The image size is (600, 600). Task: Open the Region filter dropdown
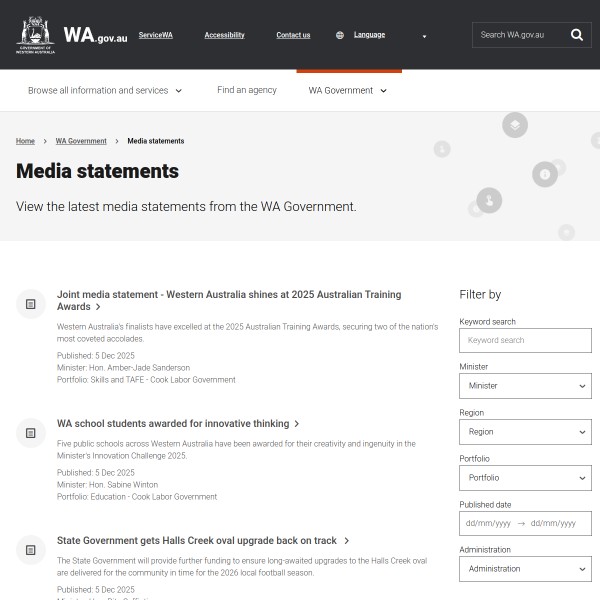point(525,432)
